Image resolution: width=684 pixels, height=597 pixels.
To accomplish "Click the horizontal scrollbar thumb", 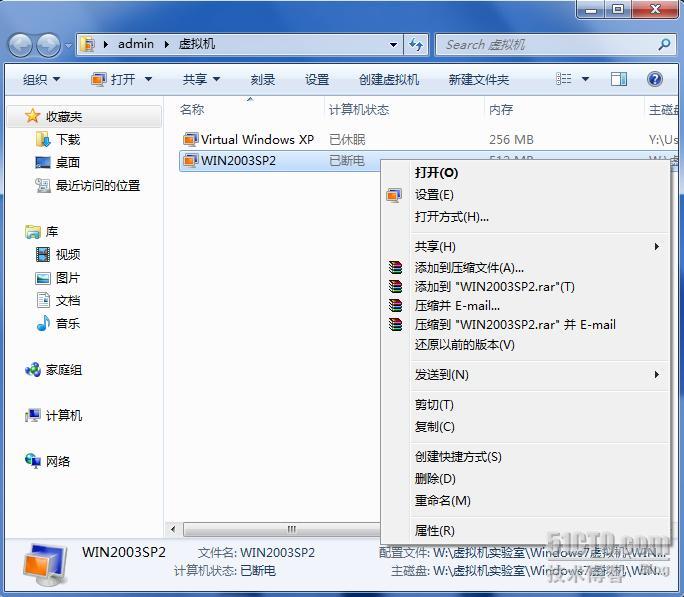I will click(282, 529).
